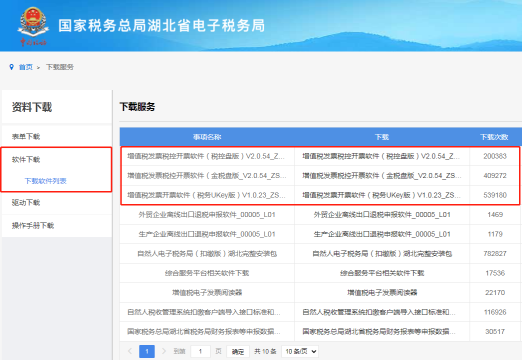
Task: Click the go-to page number input
Action: point(200,351)
